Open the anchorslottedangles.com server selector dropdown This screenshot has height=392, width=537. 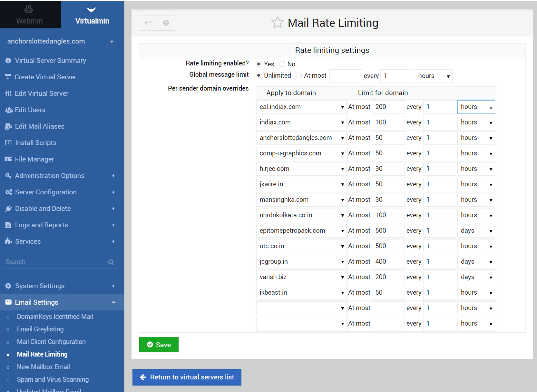(x=60, y=42)
